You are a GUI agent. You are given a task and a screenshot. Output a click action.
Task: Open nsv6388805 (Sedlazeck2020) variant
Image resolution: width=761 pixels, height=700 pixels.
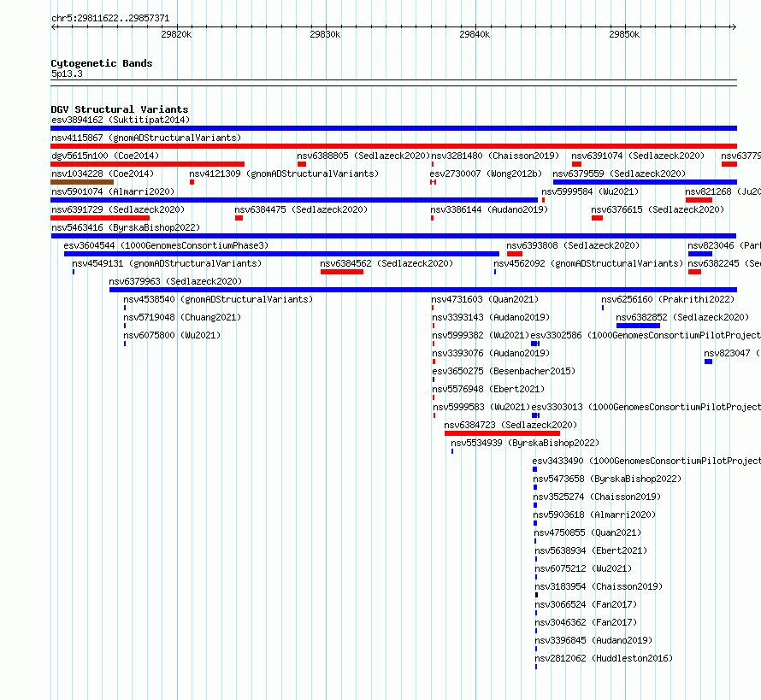tap(363, 156)
